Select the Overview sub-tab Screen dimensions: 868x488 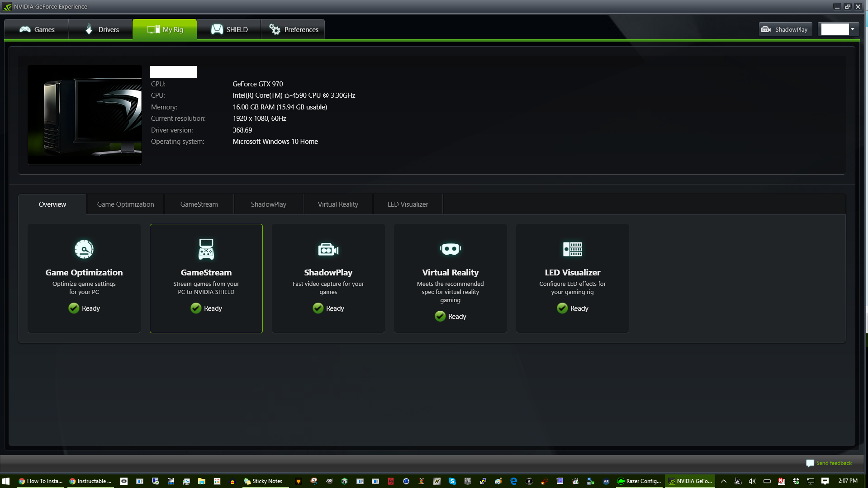(x=52, y=204)
